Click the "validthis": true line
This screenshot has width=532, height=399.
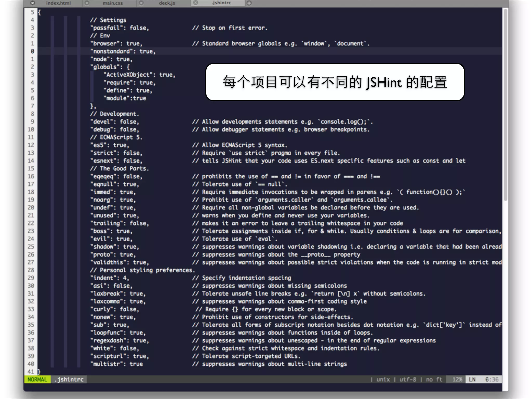point(119,262)
